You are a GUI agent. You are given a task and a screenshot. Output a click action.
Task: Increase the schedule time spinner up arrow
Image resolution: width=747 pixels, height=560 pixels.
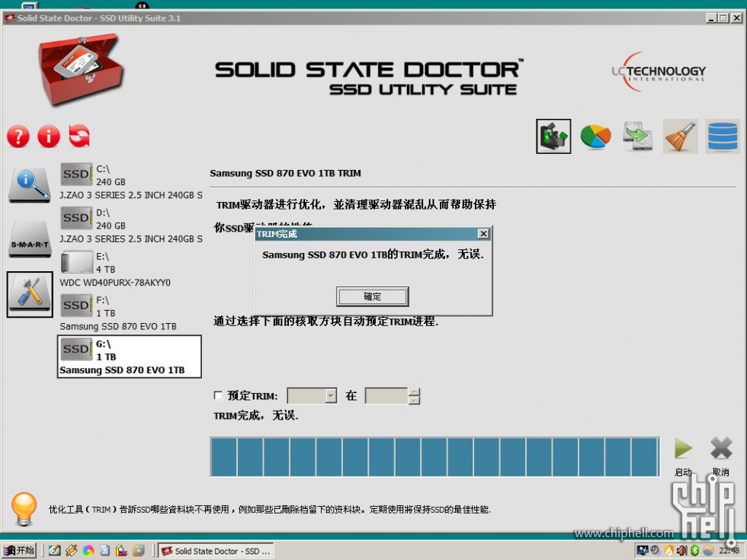click(414, 392)
